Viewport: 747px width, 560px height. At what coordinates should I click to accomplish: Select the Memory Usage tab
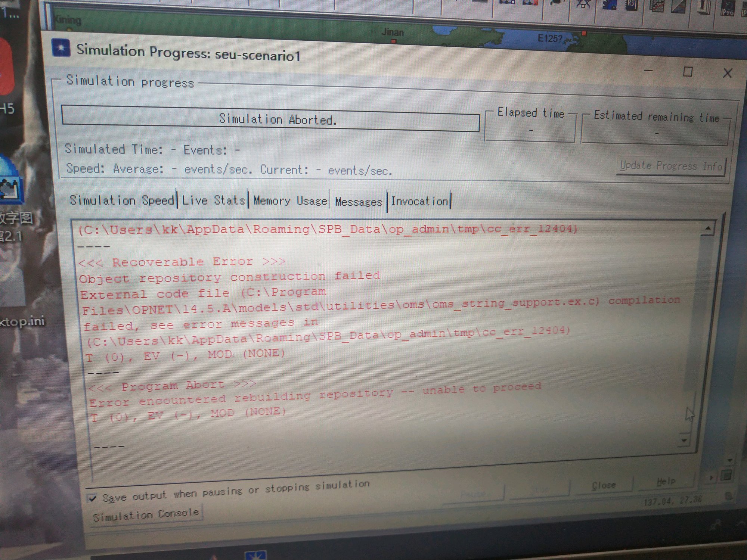pyautogui.click(x=290, y=201)
